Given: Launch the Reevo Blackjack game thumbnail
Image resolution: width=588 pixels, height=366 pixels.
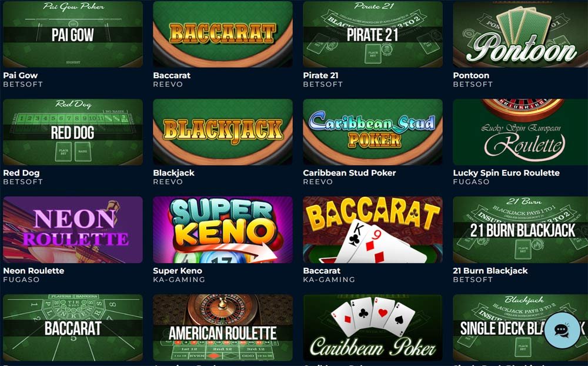Looking at the screenshot, I should tap(223, 132).
